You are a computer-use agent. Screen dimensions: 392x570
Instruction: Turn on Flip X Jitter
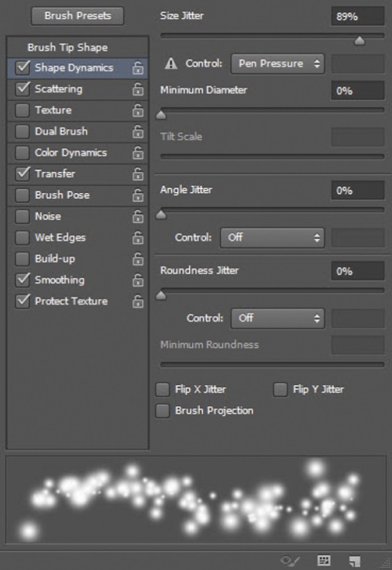pyautogui.click(x=164, y=390)
